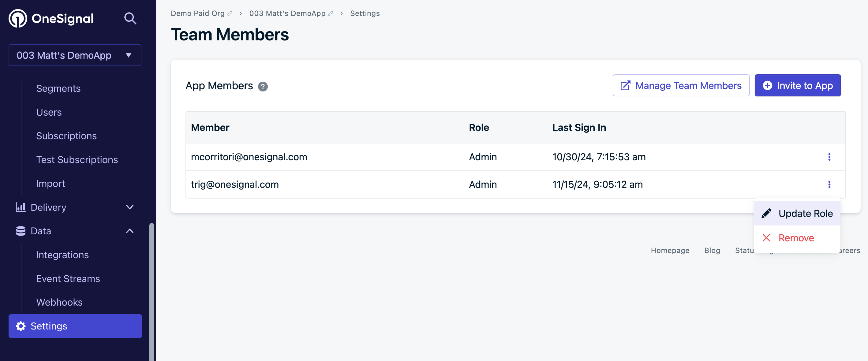The width and height of the screenshot is (868, 361).
Task: Click the 10/30/24, 7:15:53 am timestamp
Action: click(599, 157)
